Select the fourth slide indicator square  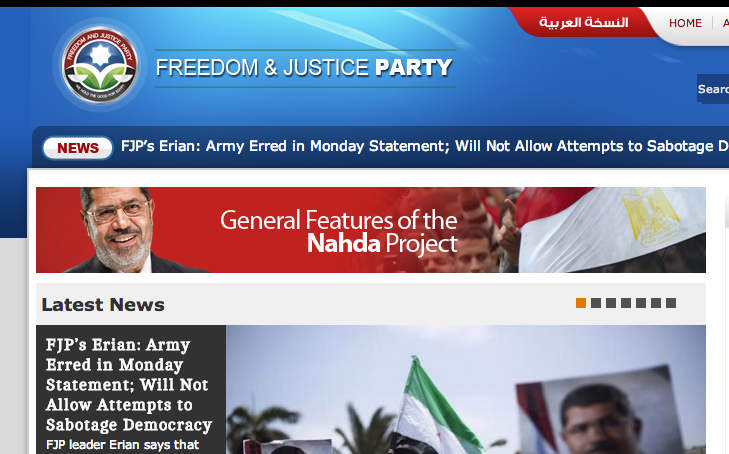626,303
